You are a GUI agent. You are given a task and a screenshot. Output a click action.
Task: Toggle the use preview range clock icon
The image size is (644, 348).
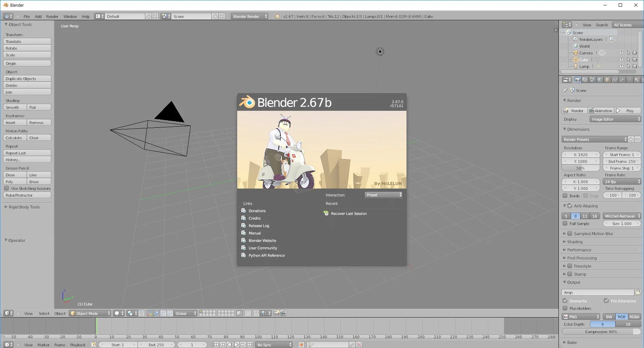(93, 345)
